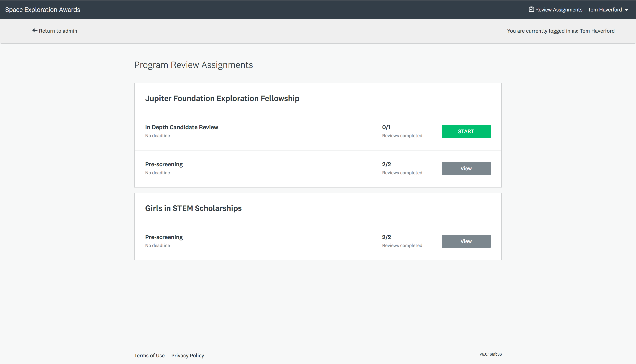View Jupiter Fellowship Pre-screening reviews
The width and height of the screenshot is (636, 364).
point(466,169)
